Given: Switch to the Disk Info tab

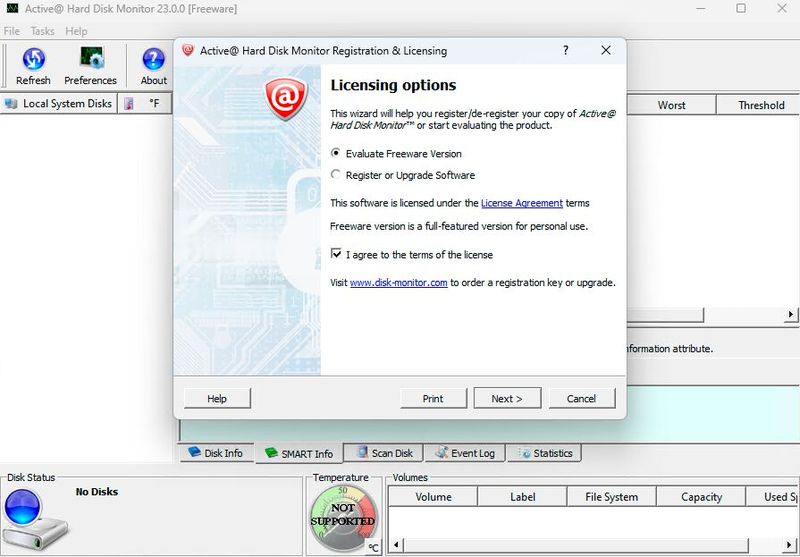Looking at the screenshot, I should (x=217, y=453).
